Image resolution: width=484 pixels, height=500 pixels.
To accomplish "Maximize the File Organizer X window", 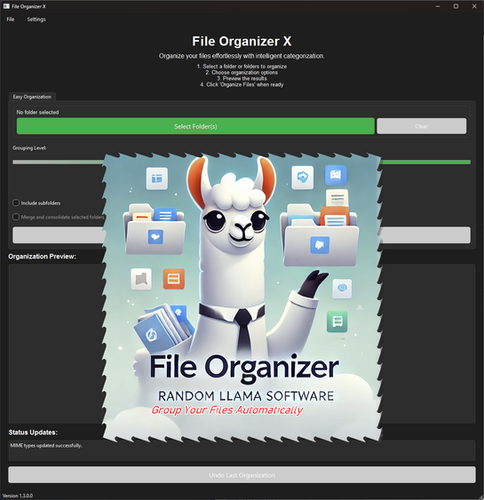I will click(456, 6).
